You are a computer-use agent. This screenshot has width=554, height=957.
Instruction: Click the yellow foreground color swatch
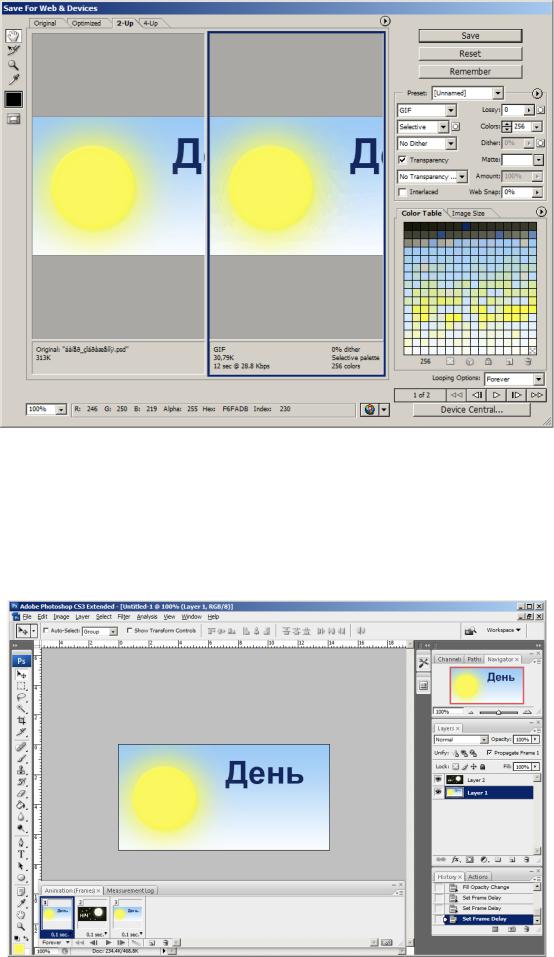coord(19,950)
